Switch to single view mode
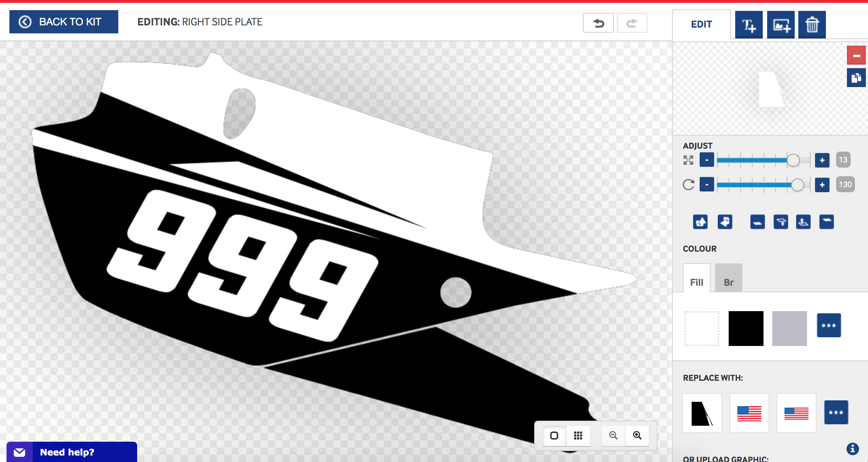 (554, 435)
